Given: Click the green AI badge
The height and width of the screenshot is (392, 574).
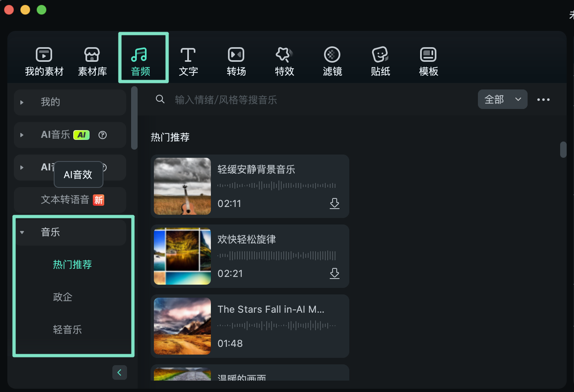Looking at the screenshot, I should click(81, 135).
